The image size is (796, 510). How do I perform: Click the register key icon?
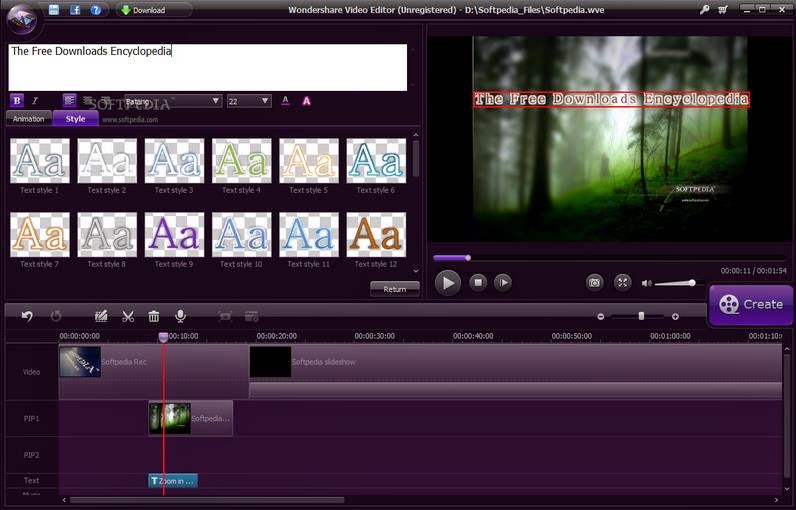(705, 9)
